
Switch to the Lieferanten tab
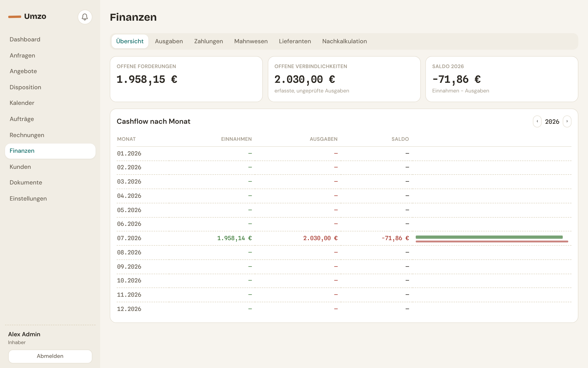(x=295, y=41)
